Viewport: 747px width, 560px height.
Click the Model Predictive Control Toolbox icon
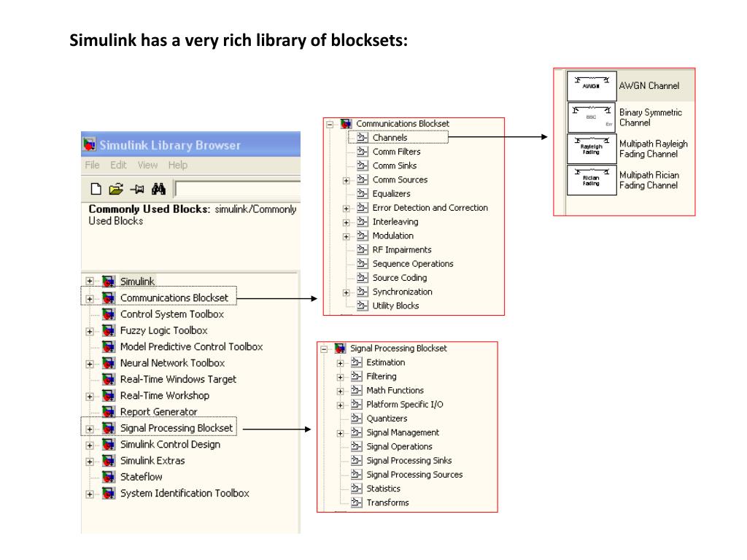(x=109, y=346)
